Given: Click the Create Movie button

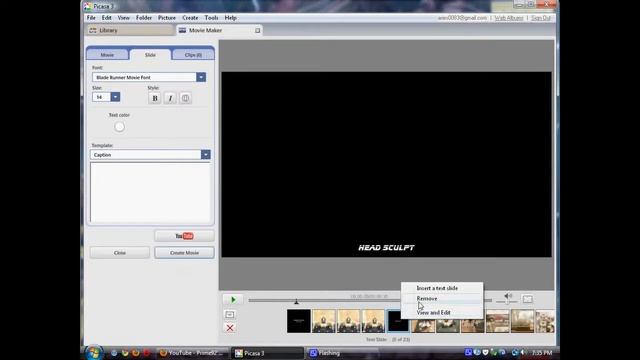Looking at the screenshot, I should [x=184, y=253].
